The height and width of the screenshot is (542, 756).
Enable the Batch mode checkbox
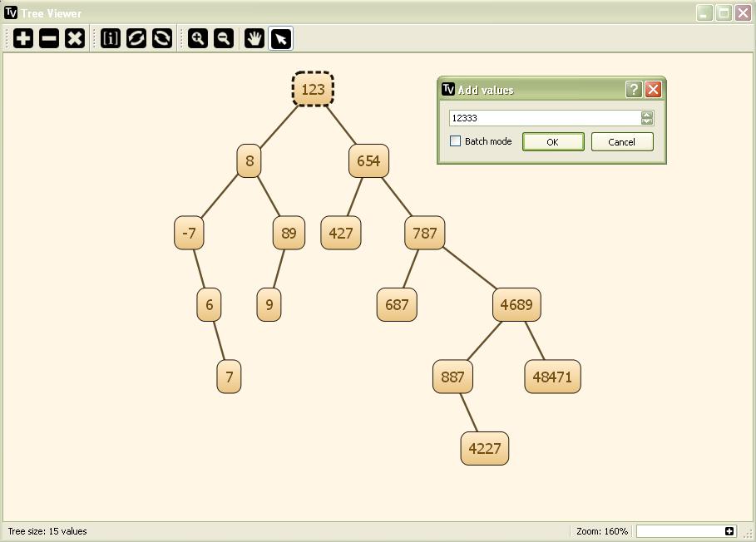[x=455, y=141]
